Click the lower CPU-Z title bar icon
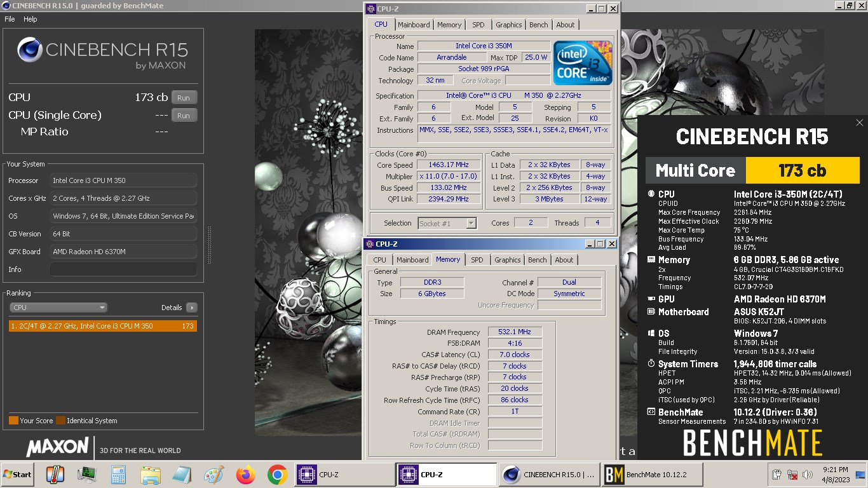Image resolution: width=868 pixels, height=488 pixels. point(370,244)
